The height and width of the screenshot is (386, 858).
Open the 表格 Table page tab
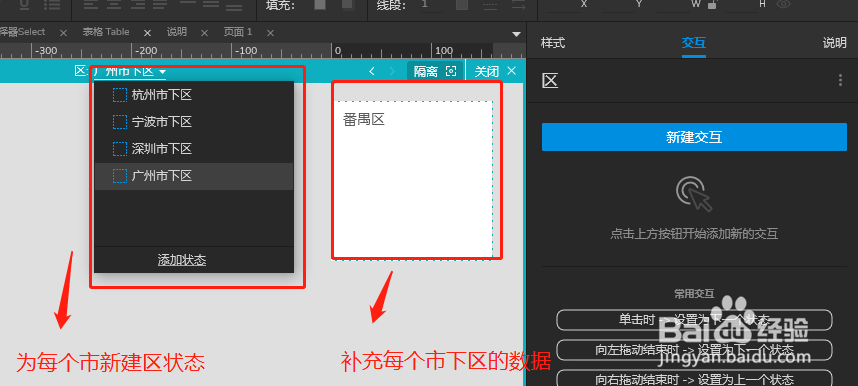pos(106,32)
